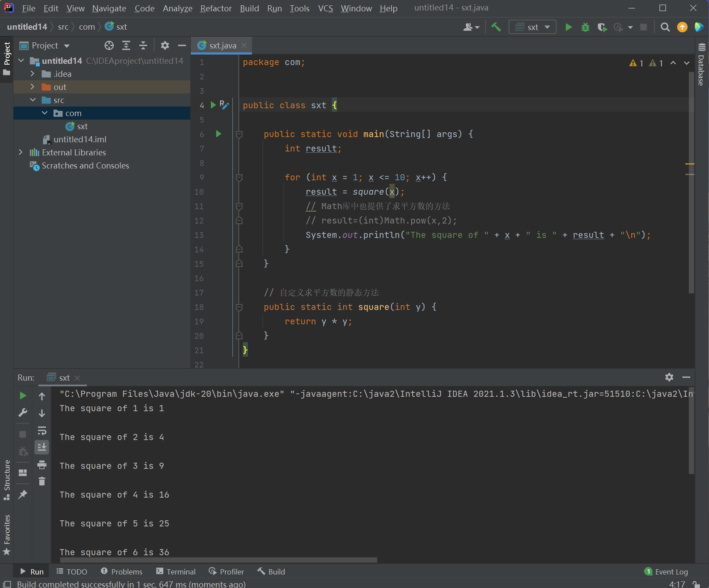The width and height of the screenshot is (709, 588).
Task: Print the Run console output
Action: tap(42, 465)
